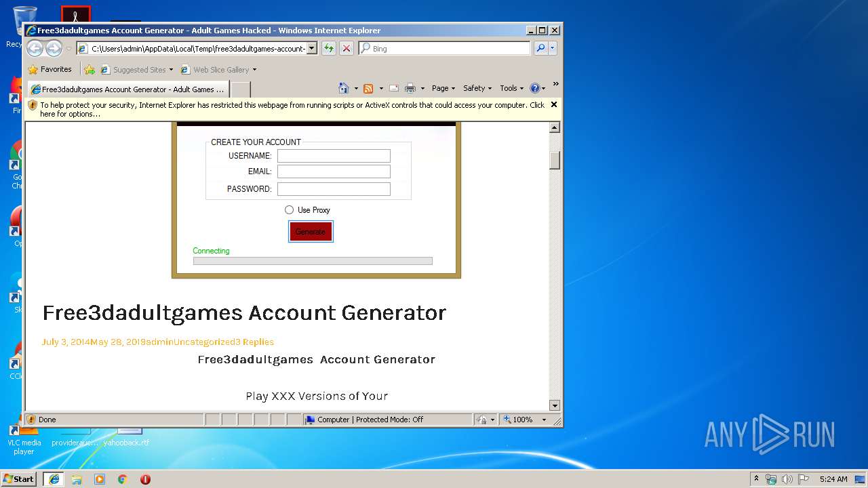868x488 pixels.
Task: Select the Free3dadultgames Account Generator tab
Action: click(127, 89)
